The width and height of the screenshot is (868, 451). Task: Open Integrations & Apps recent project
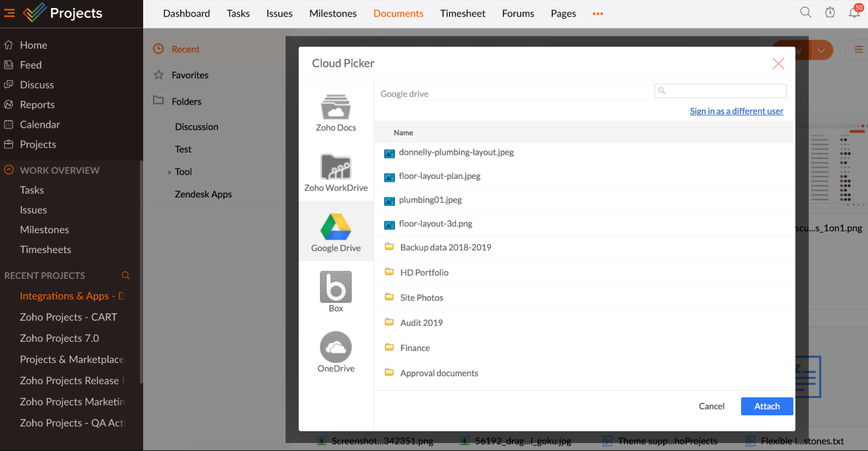72,296
